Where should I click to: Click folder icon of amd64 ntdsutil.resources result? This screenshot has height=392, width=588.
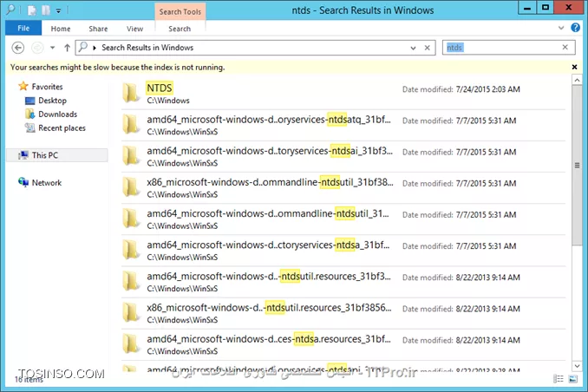click(130, 281)
